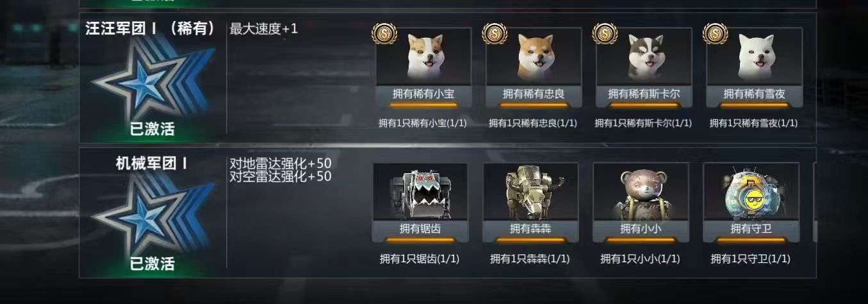Select the 犇犇 mechanical bull image
Screen dimensions: 868x304
pyautogui.click(x=531, y=192)
